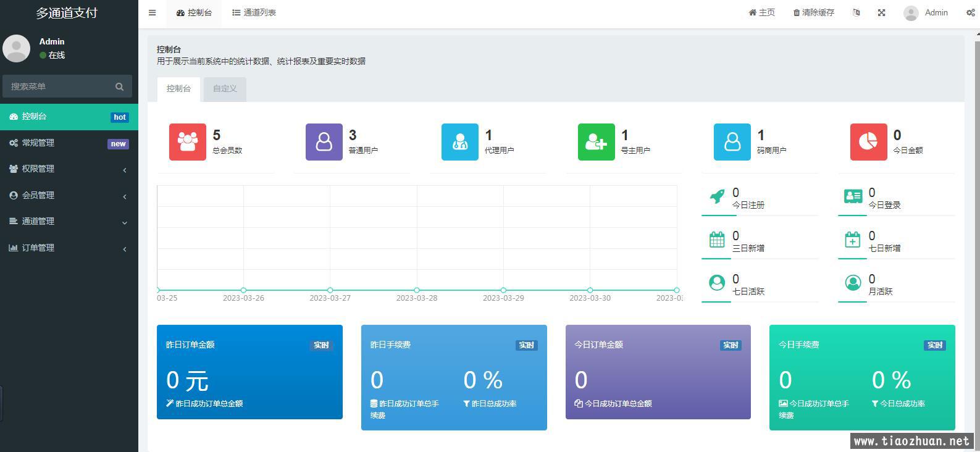Click the 今日成功订单总金额 label
Image resolution: width=980 pixels, height=452 pixels.
coord(613,404)
